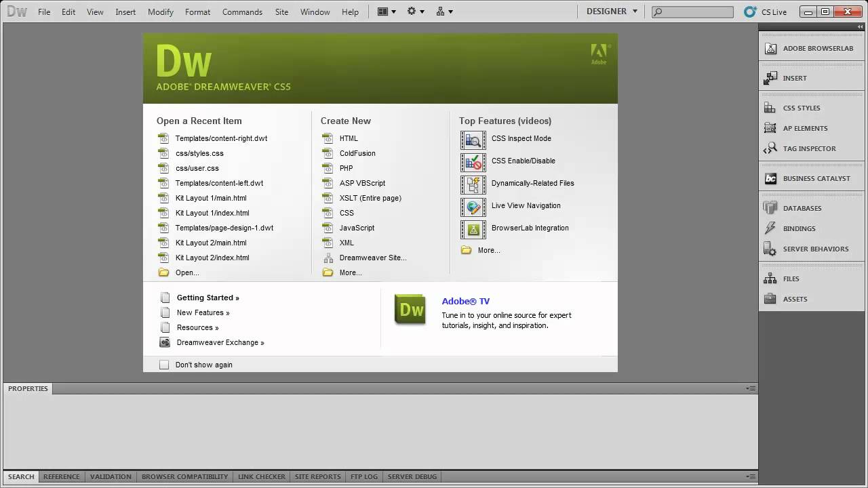Click the search input field in application bar
This screenshot has height=488, width=868.
692,12
